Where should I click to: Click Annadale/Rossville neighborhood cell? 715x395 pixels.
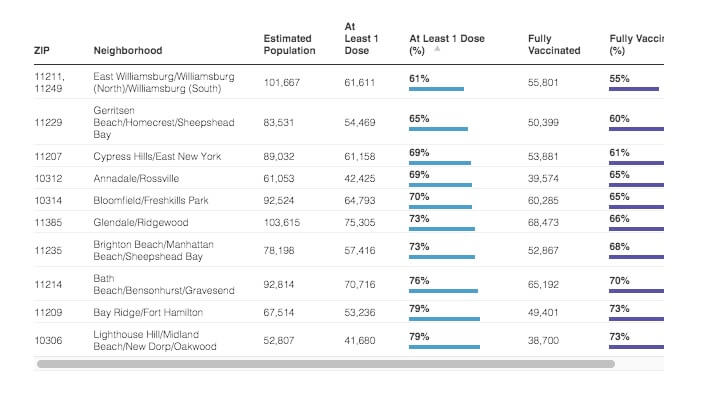pos(136,178)
